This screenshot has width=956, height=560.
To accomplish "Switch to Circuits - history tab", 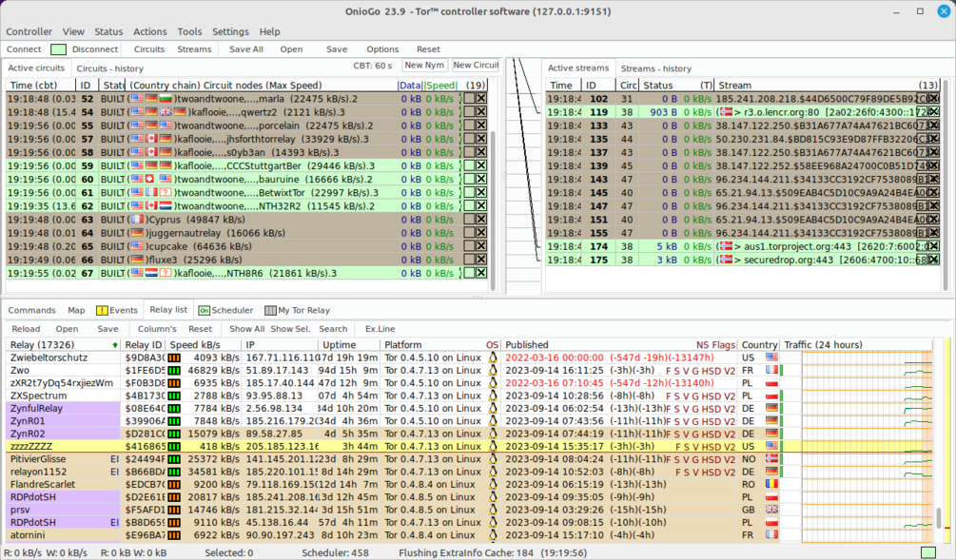I will [110, 68].
